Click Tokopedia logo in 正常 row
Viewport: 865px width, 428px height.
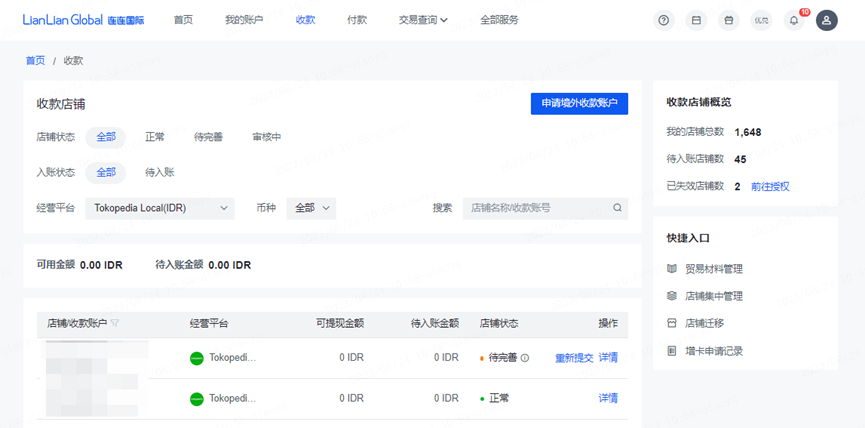[x=196, y=398]
